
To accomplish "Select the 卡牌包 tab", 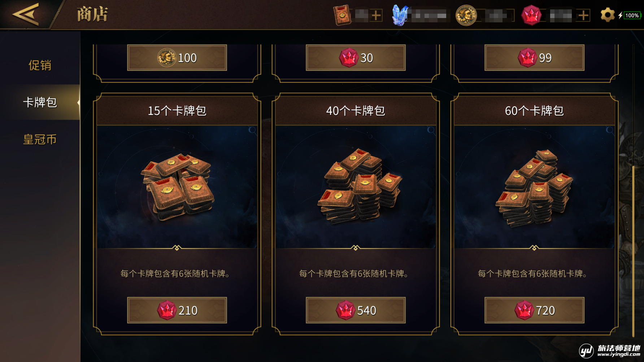I will (40, 102).
